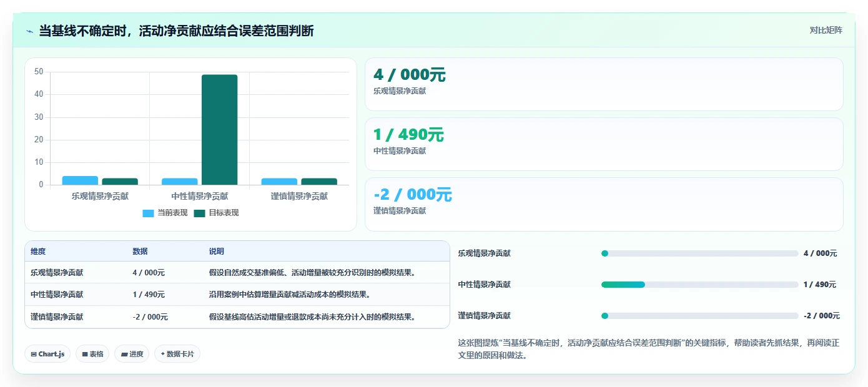The height and width of the screenshot is (387, 868).
Task: Select the 4 / 000元 data card
Action: click(x=604, y=84)
